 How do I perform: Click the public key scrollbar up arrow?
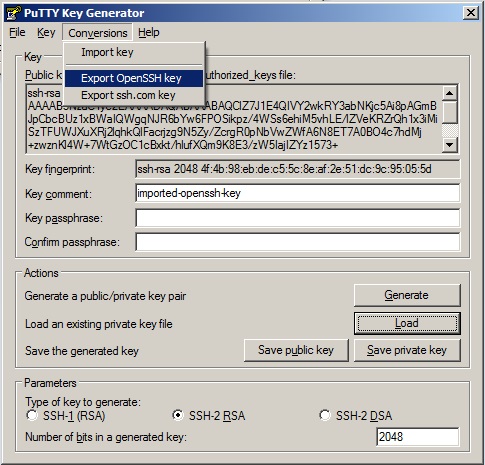click(x=450, y=93)
